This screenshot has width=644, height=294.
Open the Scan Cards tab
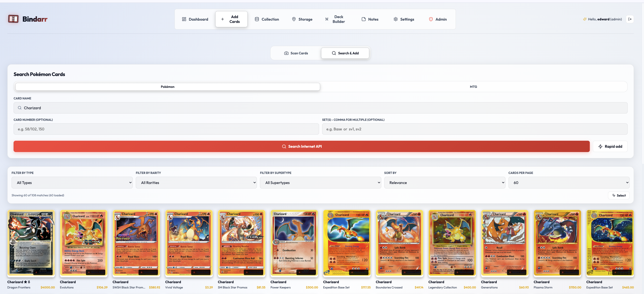pyautogui.click(x=296, y=53)
